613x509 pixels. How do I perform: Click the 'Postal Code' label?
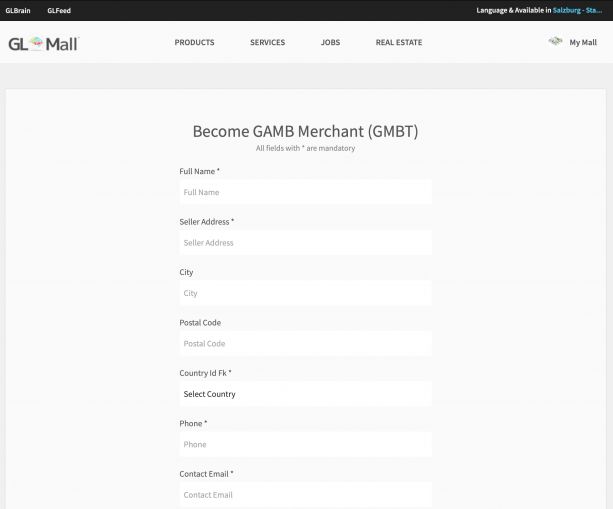(x=200, y=323)
